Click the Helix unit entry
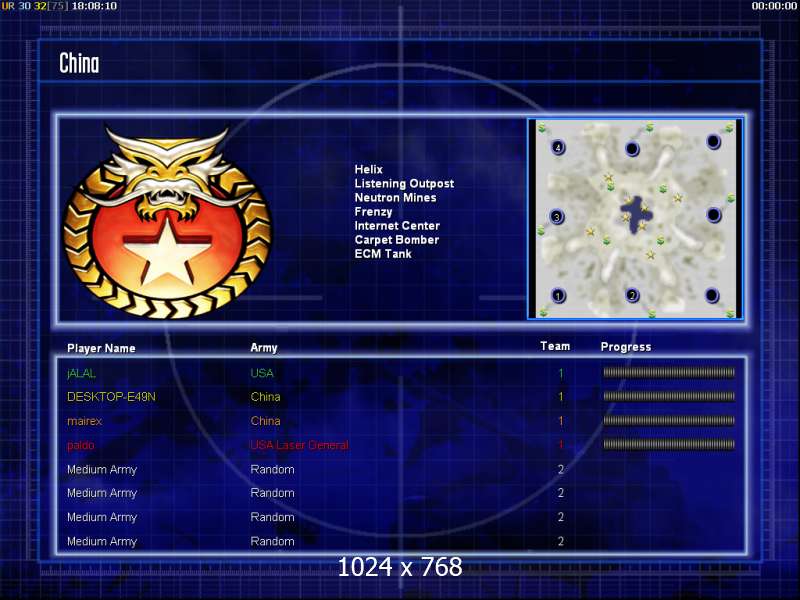Screen dimensions: 800x600 coord(368,169)
